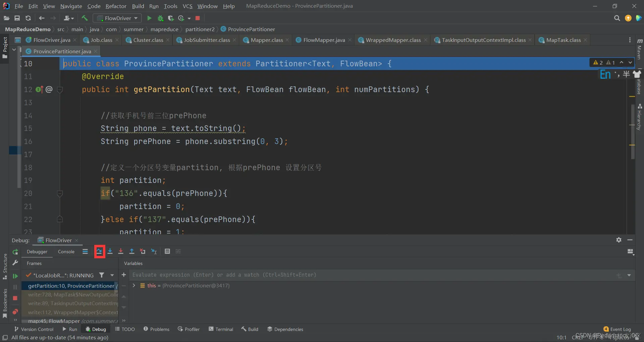
Task: Open the editor tabs overflow menu
Action: pos(630,40)
